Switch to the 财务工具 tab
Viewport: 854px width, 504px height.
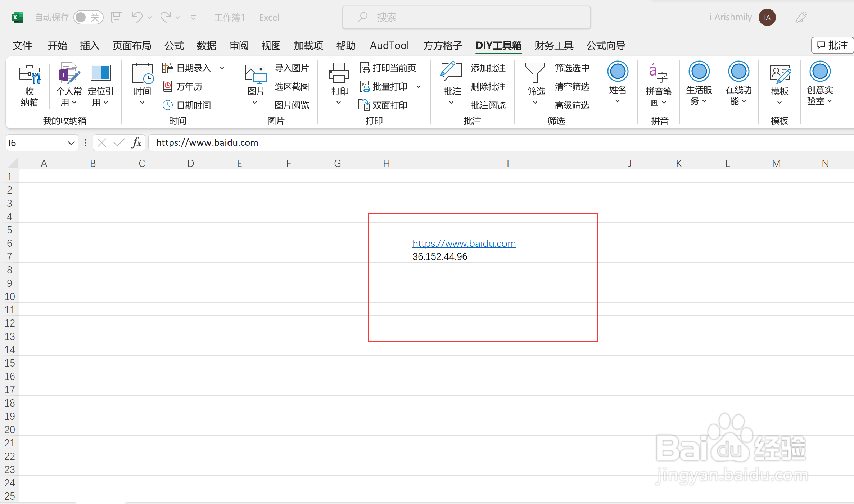(x=554, y=46)
